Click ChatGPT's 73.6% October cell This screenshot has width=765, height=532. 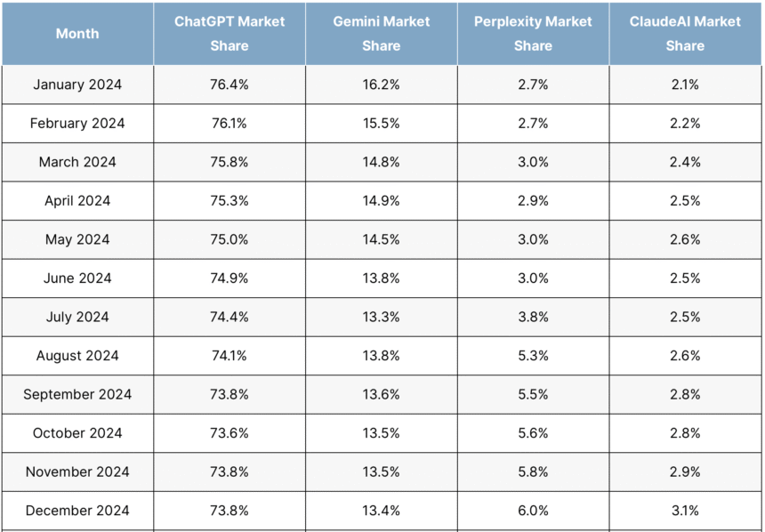coord(229,433)
